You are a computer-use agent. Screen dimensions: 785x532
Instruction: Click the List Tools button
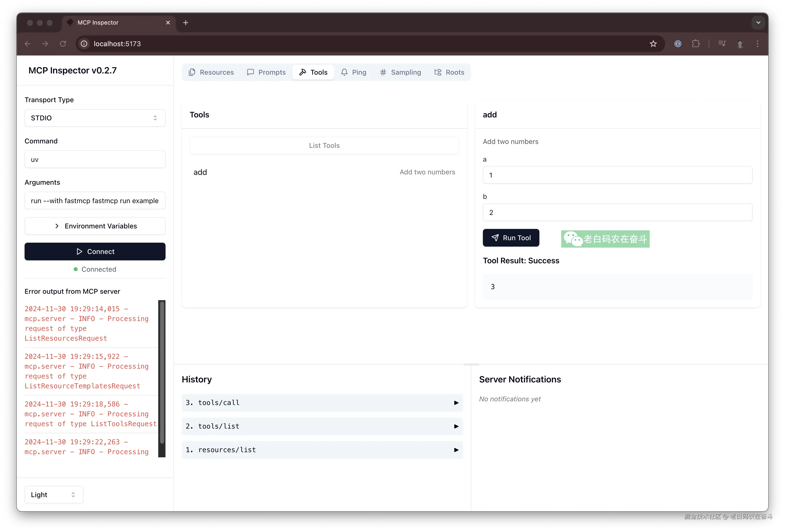pyautogui.click(x=324, y=145)
